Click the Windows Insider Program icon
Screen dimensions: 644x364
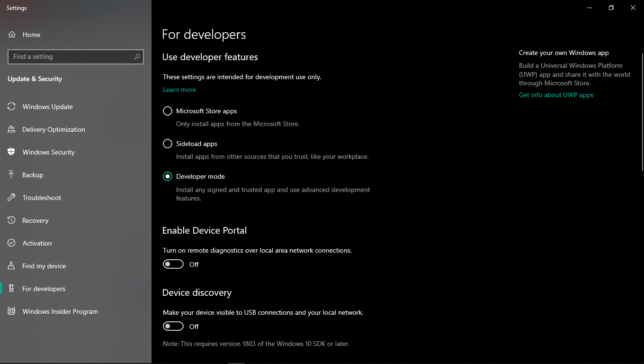pyautogui.click(x=11, y=311)
